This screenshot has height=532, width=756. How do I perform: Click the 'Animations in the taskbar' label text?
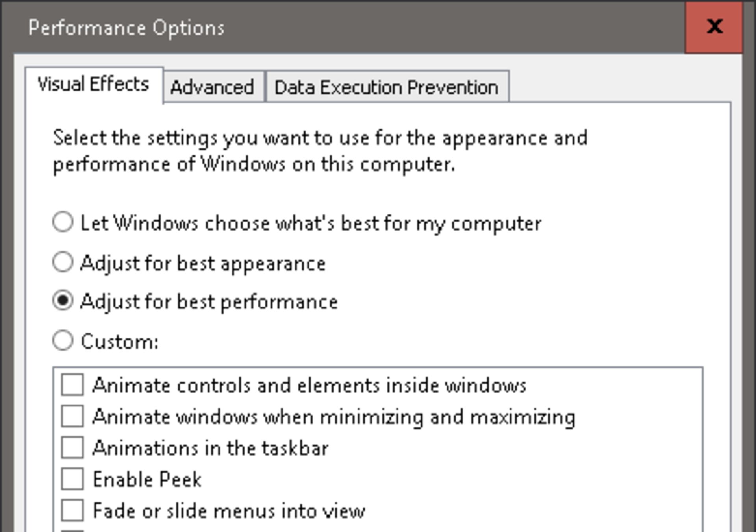click(210, 448)
